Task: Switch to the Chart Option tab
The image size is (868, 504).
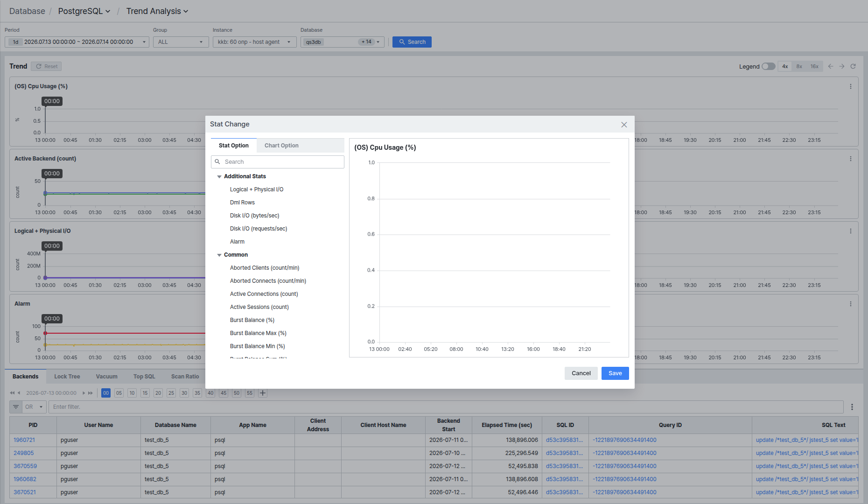Action: tap(281, 146)
